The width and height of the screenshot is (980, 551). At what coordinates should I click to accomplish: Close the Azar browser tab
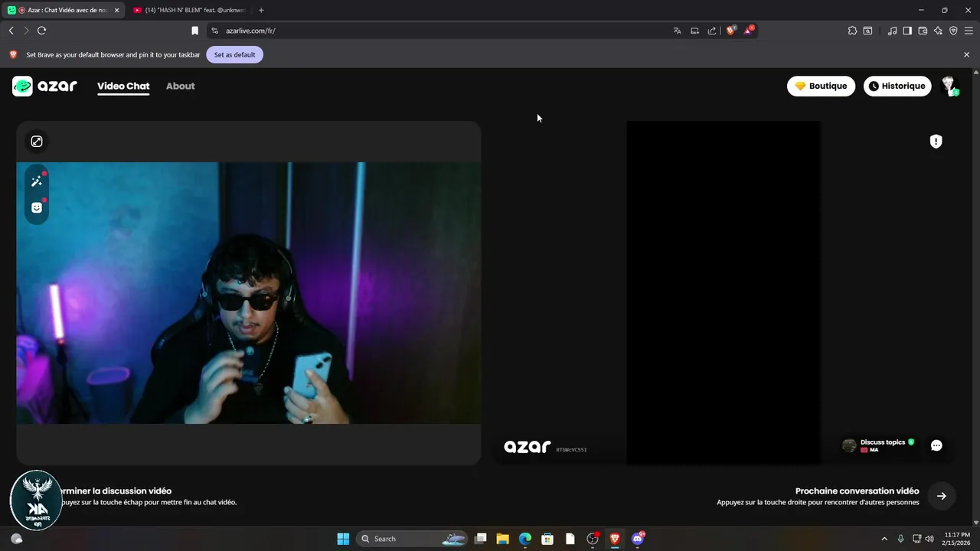click(117, 10)
